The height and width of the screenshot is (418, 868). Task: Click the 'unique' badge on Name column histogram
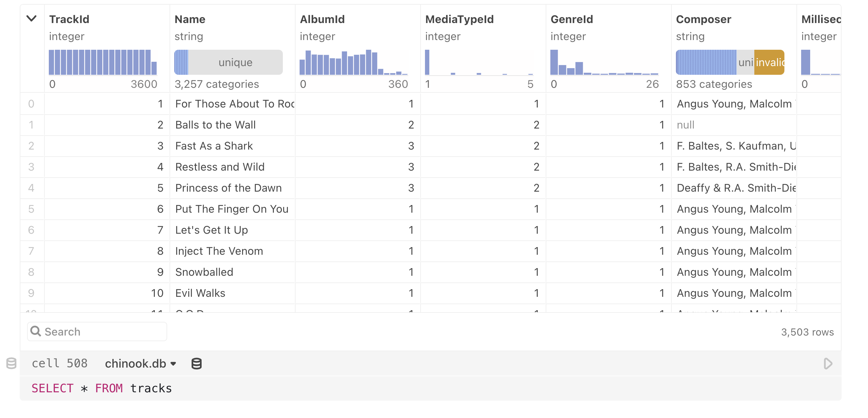click(x=236, y=62)
